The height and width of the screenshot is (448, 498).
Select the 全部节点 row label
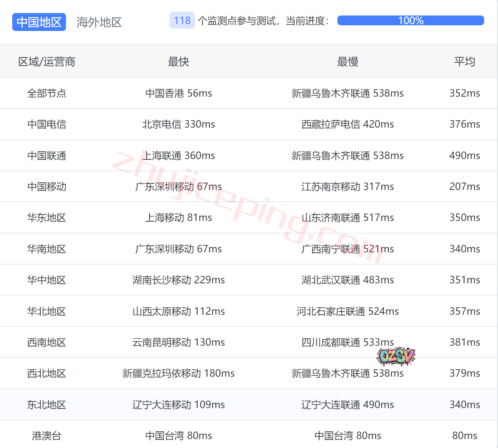(x=46, y=93)
